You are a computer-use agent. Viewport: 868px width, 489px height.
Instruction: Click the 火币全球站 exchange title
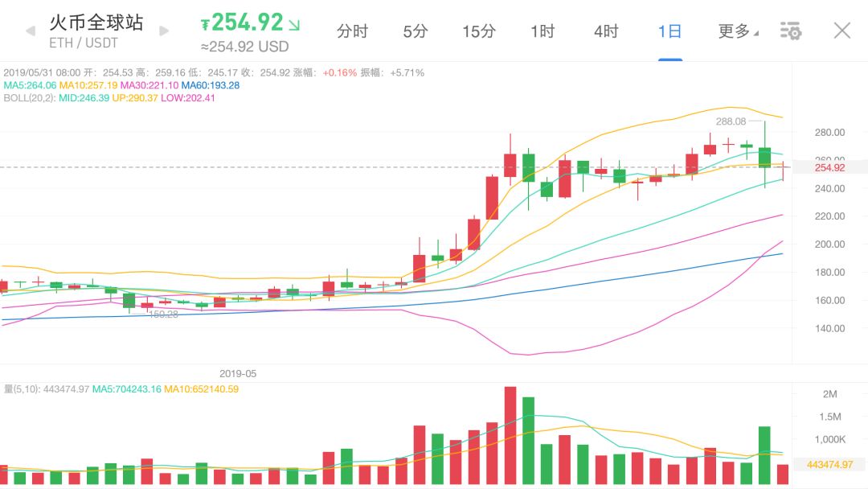coord(96,22)
